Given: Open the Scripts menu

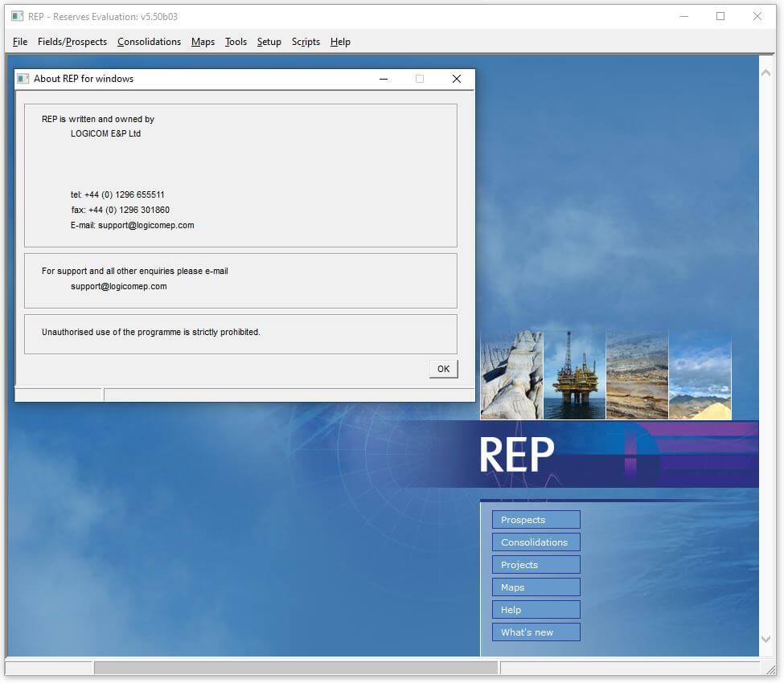Looking at the screenshot, I should coord(306,42).
